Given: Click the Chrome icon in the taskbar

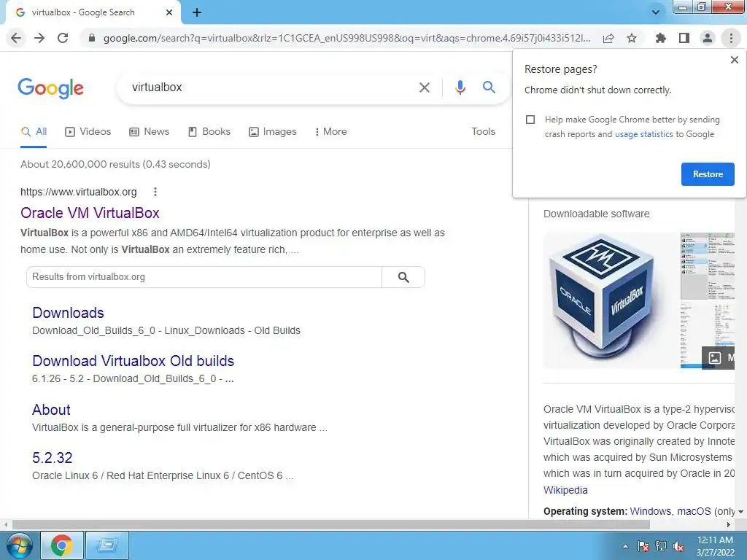Looking at the screenshot, I should (x=62, y=545).
